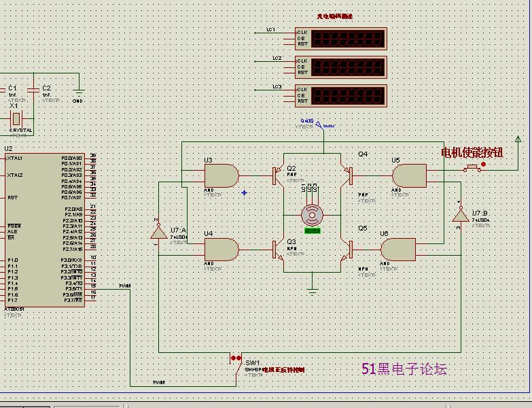Click the left red actuator dot of SW1
This screenshot has height=408, width=532.
coord(233,358)
